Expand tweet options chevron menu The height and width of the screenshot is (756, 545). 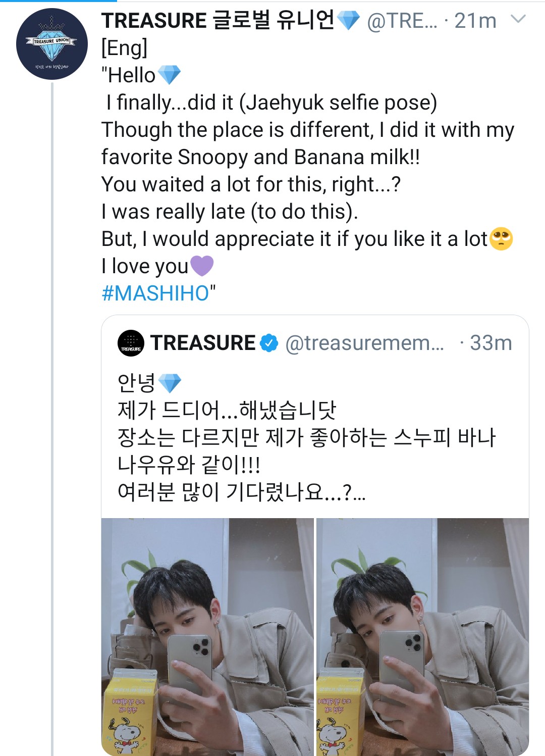click(518, 20)
